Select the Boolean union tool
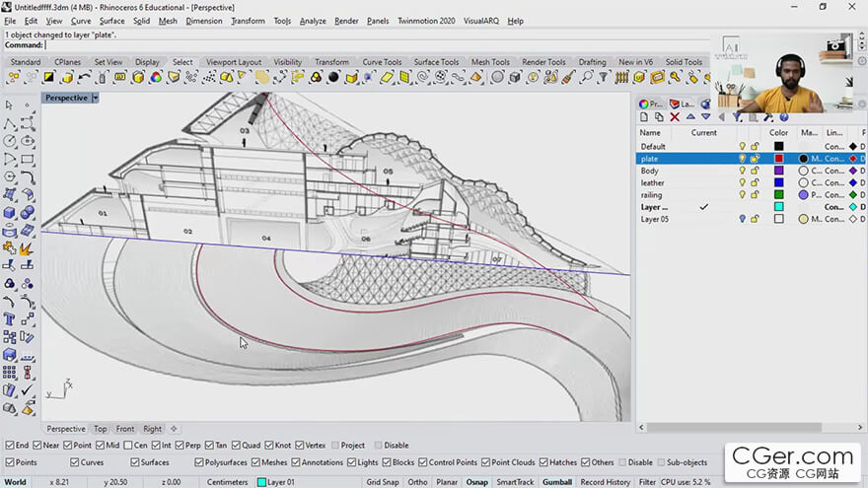Screen dimensions: 868x488 (28, 213)
